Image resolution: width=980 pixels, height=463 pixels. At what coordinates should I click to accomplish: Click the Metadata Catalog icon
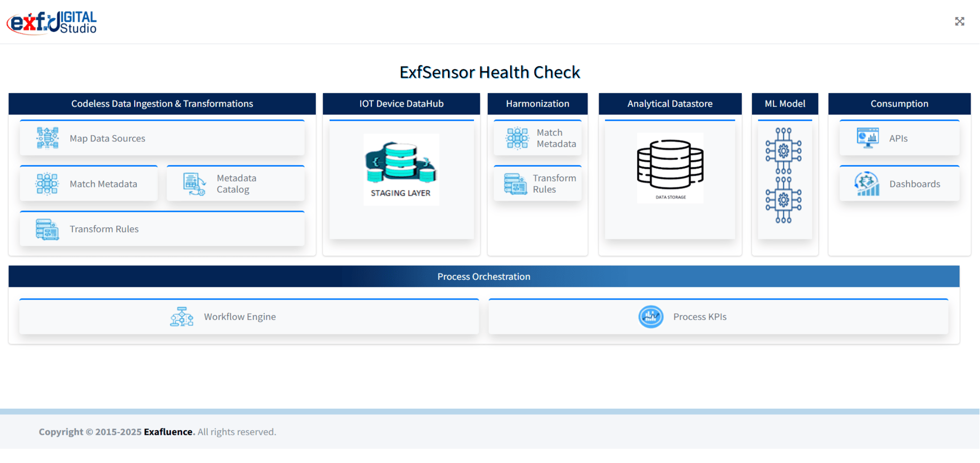click(194, 184)
